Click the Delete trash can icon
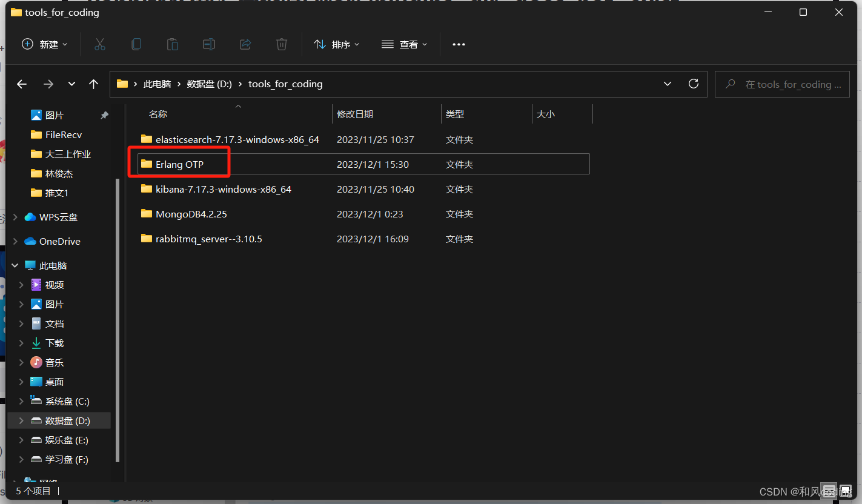The image size is (862, 504). coord(282,44)
